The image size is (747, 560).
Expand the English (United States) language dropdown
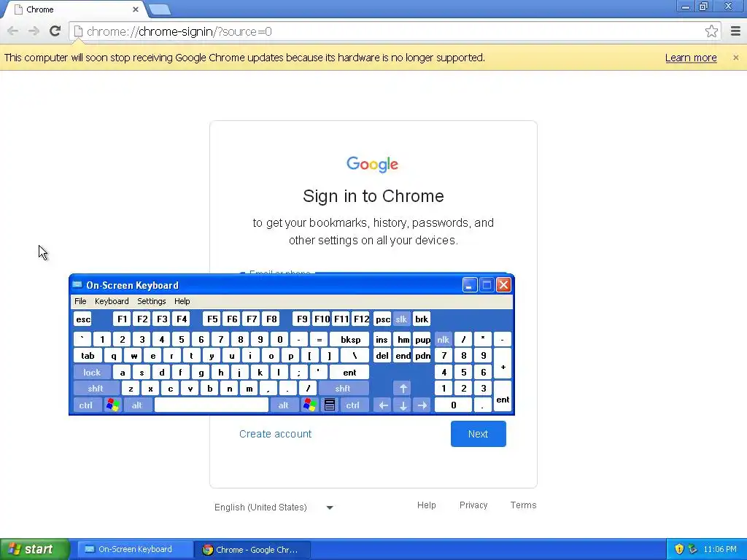[x=274, y=507]
